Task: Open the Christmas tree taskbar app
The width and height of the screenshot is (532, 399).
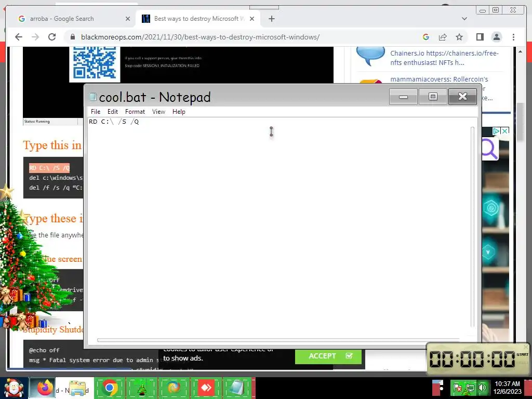Action: pyautogui.click(x=142, y=388)
